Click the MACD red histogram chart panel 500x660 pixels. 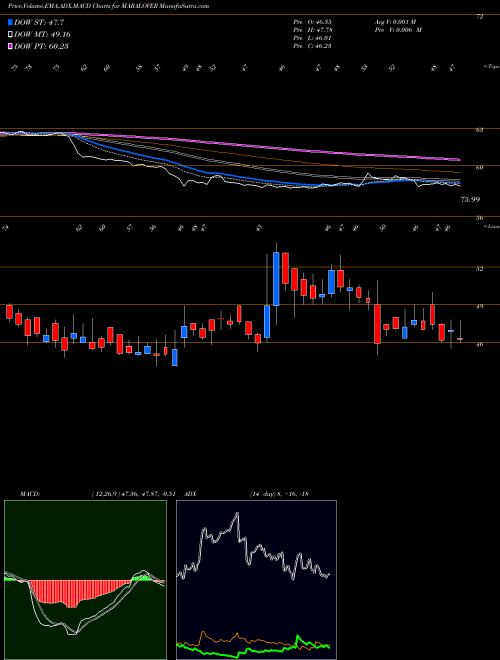[85, 580]
